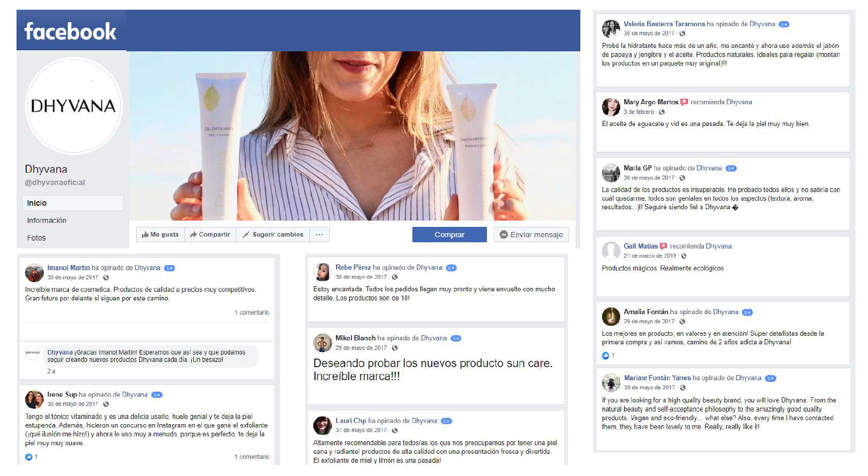This screenshot has height=476, width=868.
Task: Select the Fotos sidebar tab
Action: click(36, 238)
